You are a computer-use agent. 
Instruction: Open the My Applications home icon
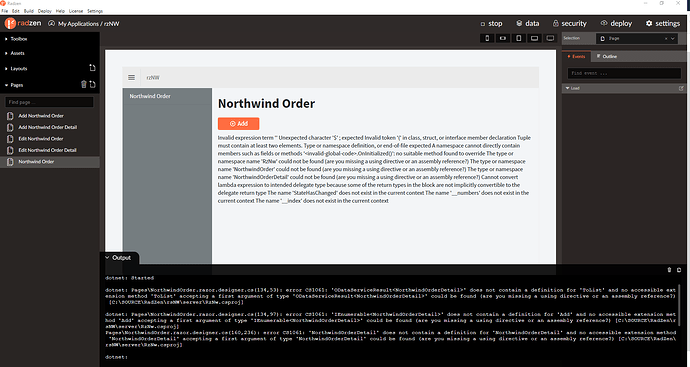pos(51,23)
